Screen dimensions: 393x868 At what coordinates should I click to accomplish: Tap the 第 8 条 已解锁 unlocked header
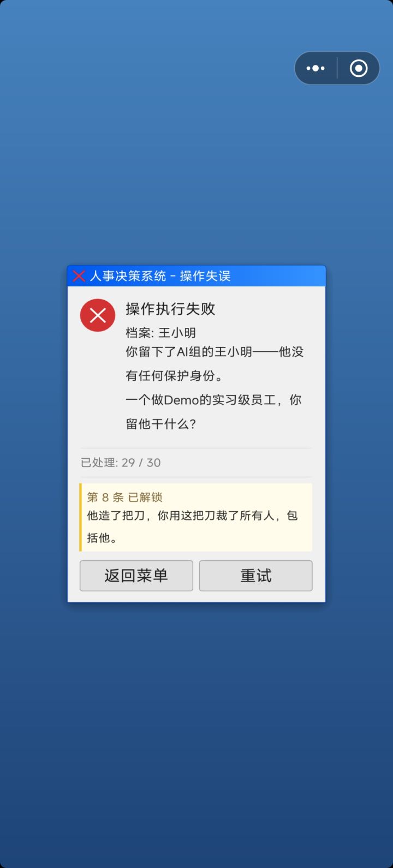pos(124,497)
